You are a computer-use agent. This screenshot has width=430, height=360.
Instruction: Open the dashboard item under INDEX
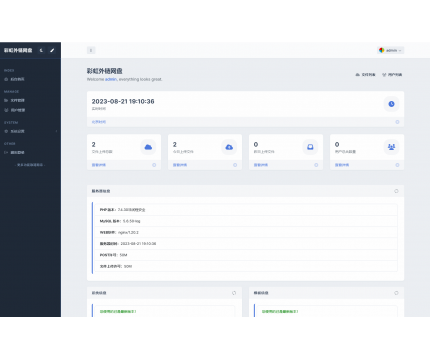(x=30, y=79)
